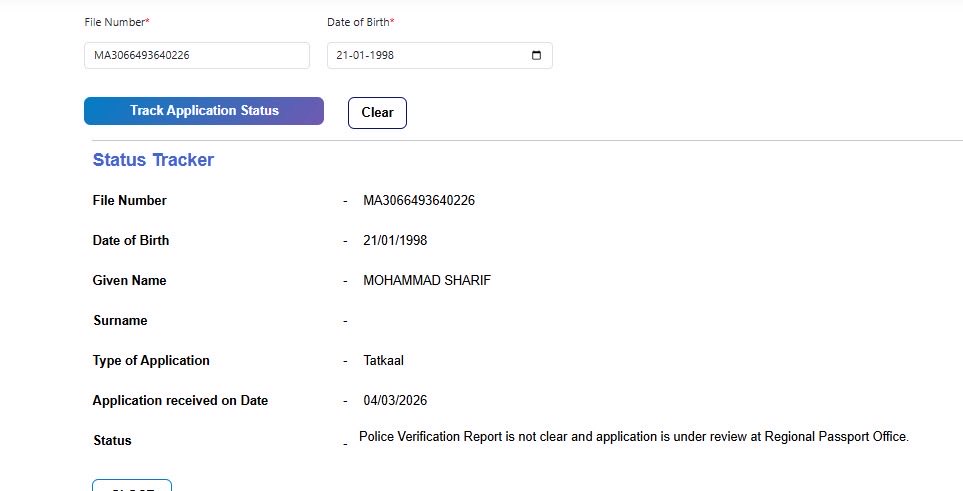Click the Given Name row label
Screen dimensions: 963x491
[130, 280]
